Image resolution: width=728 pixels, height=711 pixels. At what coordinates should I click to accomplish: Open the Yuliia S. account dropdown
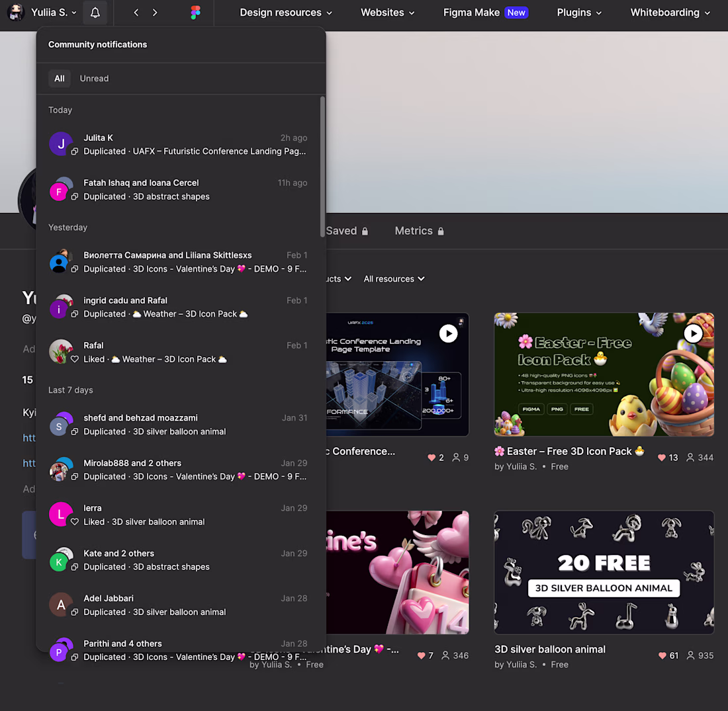tap(54, 13)
